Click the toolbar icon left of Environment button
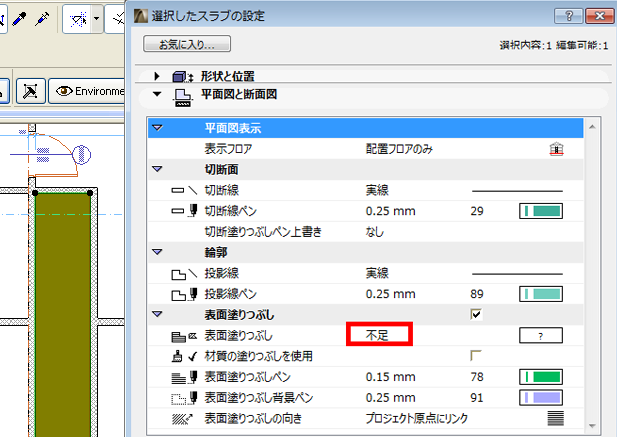Screen dimensions: 617x437 coord(31,91)
